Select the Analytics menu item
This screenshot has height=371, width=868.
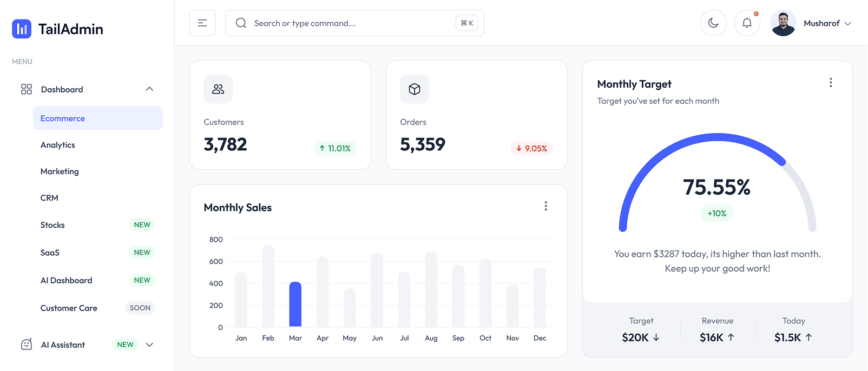[x=58, y=144]
